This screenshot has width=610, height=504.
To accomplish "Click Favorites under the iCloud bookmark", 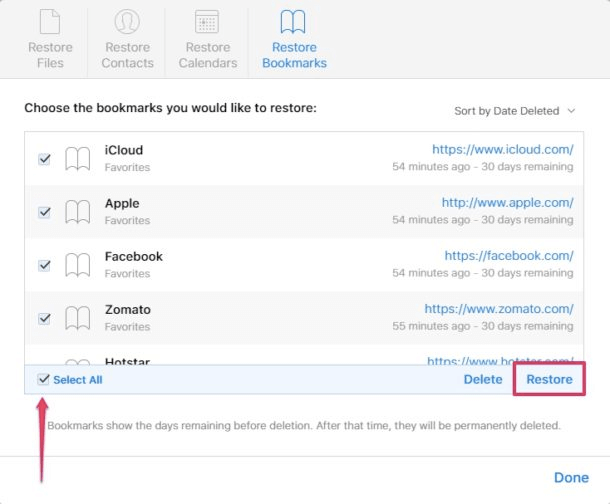I will [127, 167].
